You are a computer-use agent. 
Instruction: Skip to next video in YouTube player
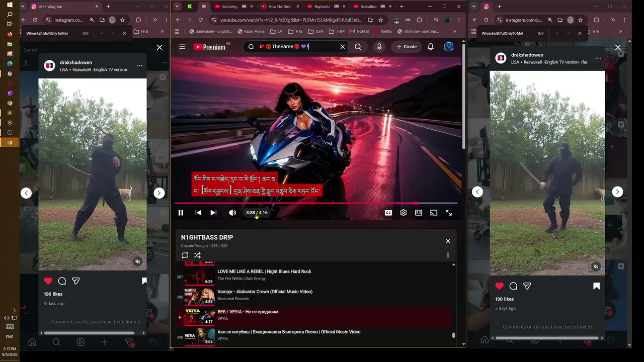point(213,213)
